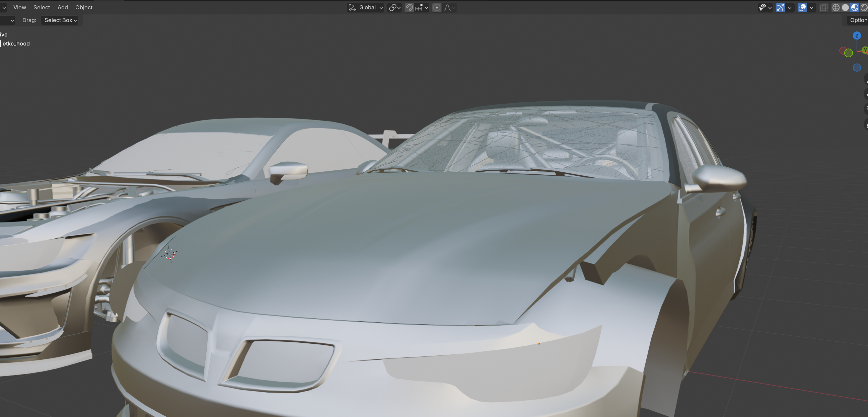
Task: Toggle X-ray mode icon
Action: (823, 7)
